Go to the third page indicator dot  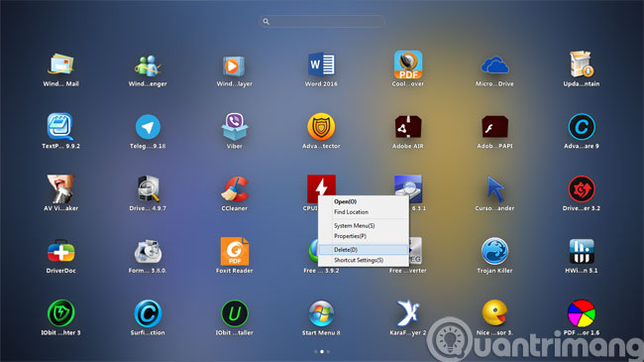click(328, 352)
